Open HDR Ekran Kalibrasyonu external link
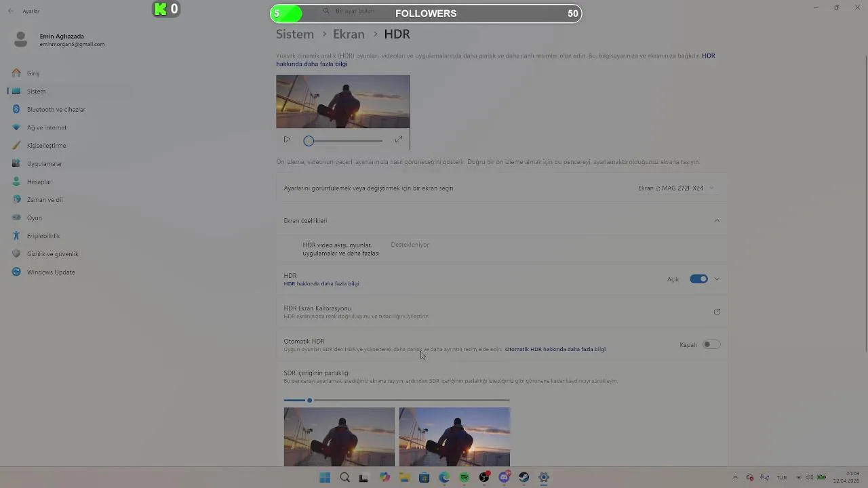 [717, 312]
